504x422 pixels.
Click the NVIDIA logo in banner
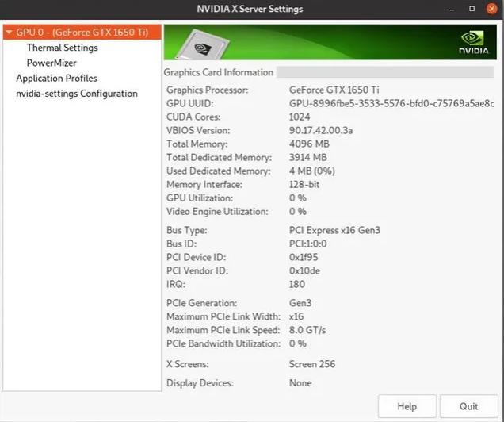(x=473, y=42)
